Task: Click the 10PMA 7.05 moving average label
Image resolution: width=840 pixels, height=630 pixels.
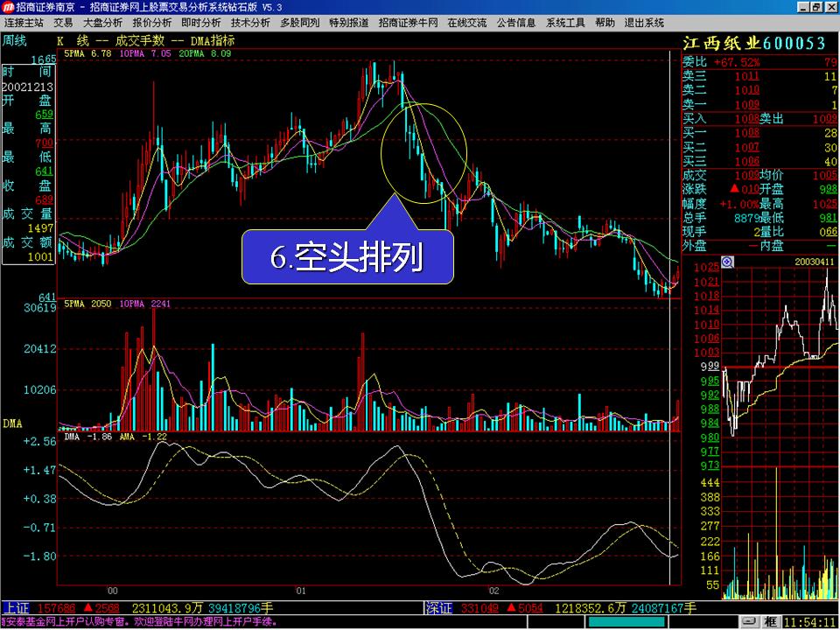Action: pyautogui.click(x=146, y=53)
